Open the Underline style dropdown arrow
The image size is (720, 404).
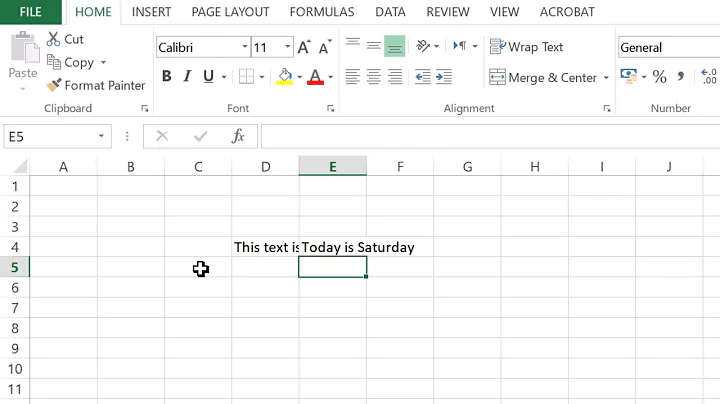coord(224,77)
